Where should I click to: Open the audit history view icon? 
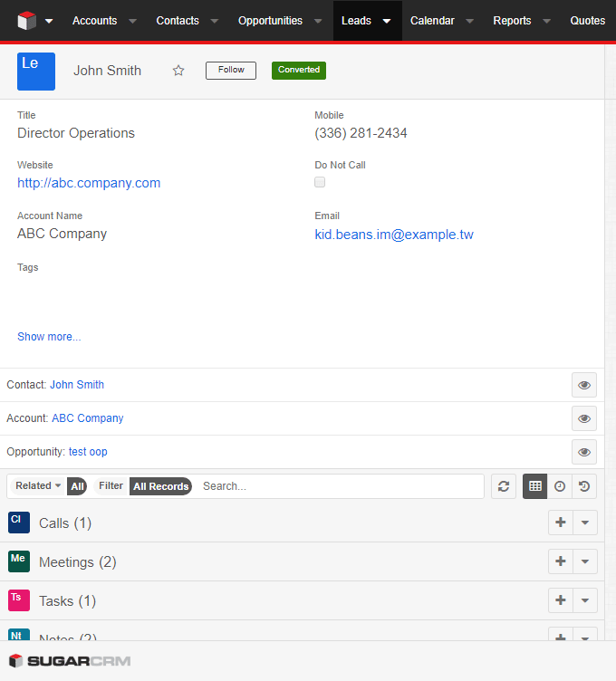coord(584,486)
